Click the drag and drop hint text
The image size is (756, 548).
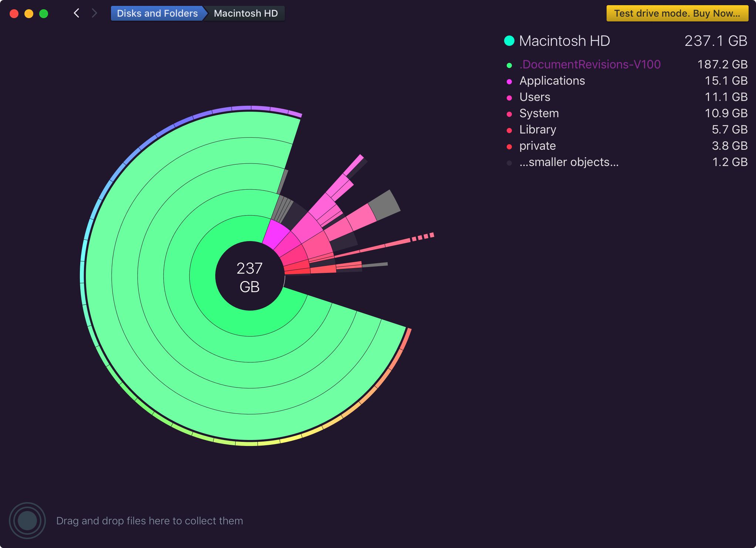[149, 521]
